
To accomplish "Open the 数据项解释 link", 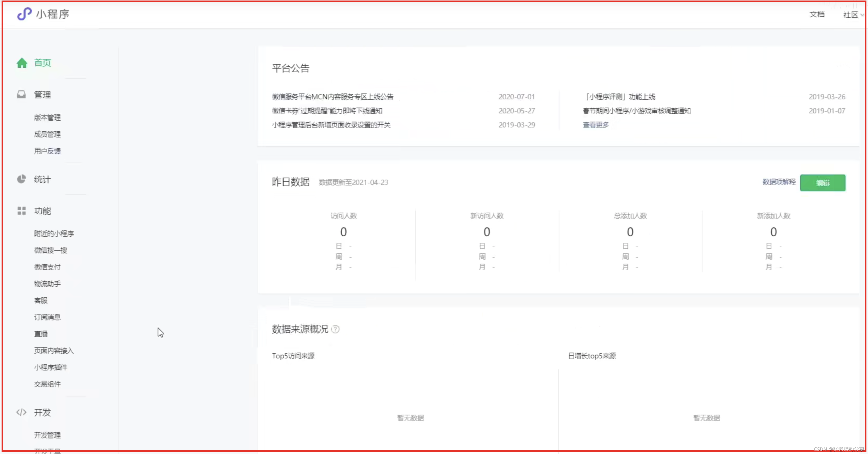I will point(779,182).
